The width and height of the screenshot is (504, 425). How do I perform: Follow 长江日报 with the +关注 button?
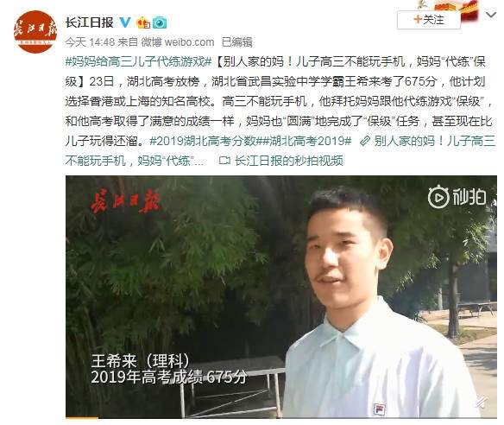[x=429, y=20]
